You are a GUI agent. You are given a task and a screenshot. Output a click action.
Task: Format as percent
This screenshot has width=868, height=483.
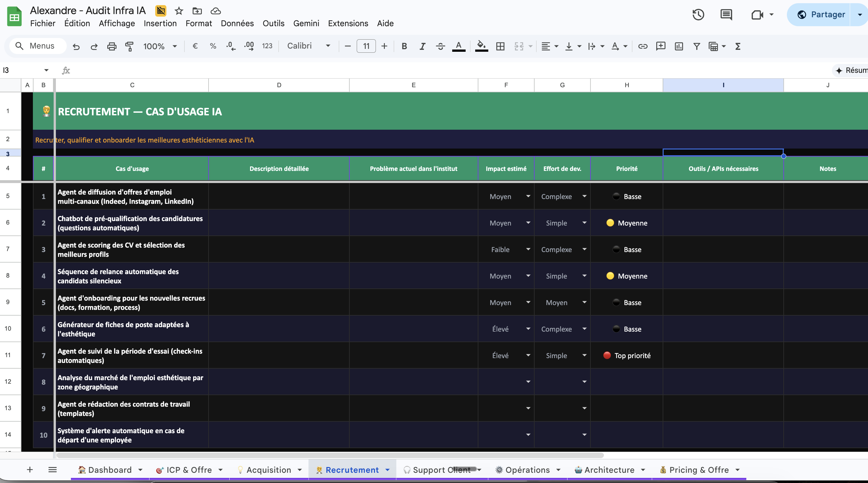point(213,46)
